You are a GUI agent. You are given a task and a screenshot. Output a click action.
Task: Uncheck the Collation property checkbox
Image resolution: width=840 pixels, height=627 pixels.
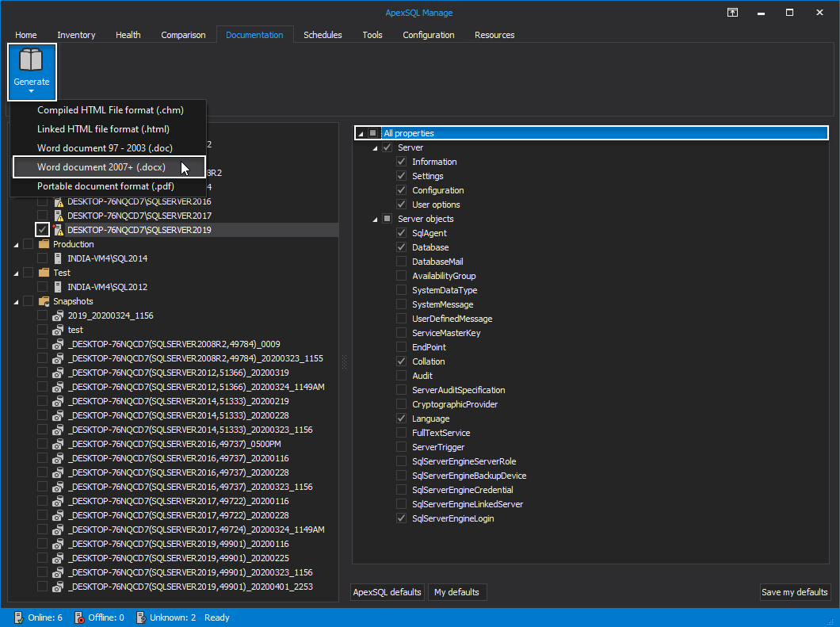point(401,361)
